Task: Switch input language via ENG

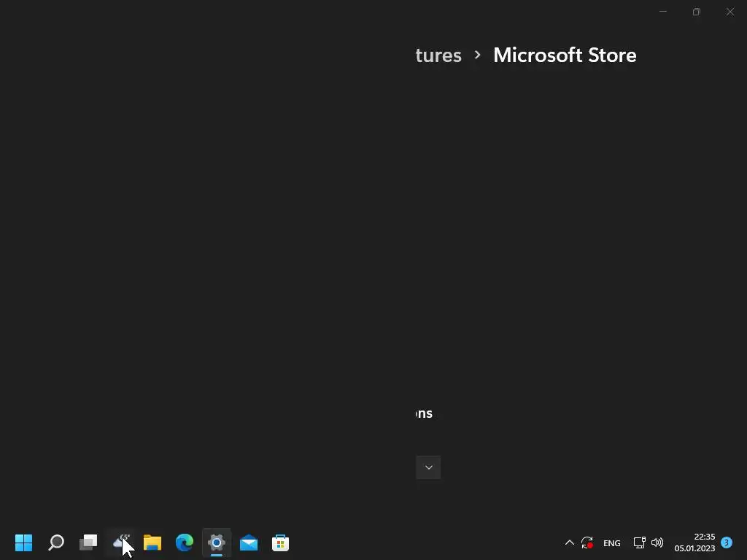Action: (612, 542)
